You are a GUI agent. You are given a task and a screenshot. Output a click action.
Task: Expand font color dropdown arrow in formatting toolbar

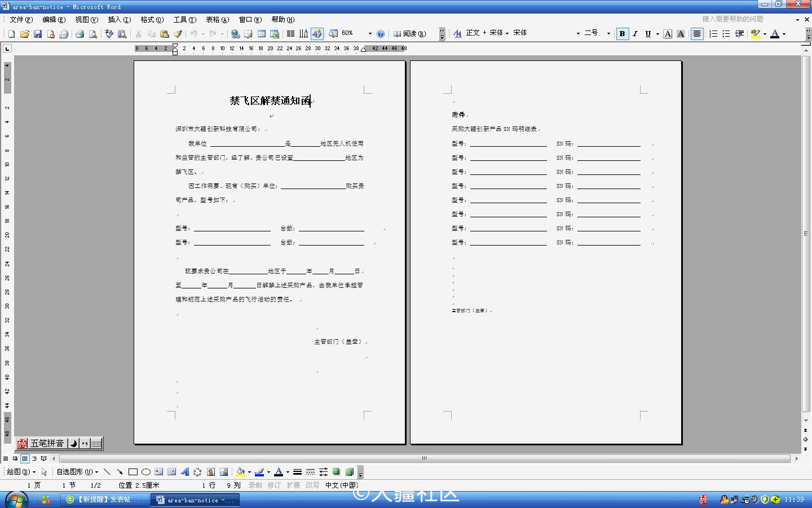tap(784, 34)
